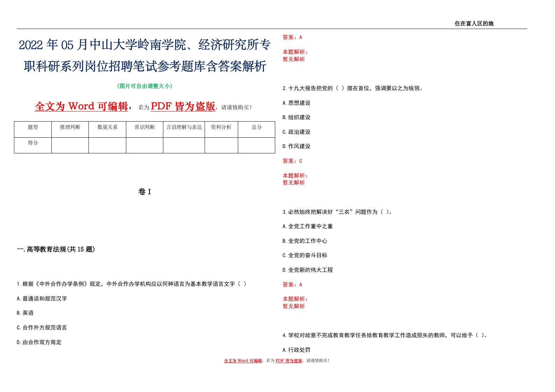This screenshot has width=555, height=392.
Task: Click question 2 about 十九大报告
Action: tap(354, 88)
